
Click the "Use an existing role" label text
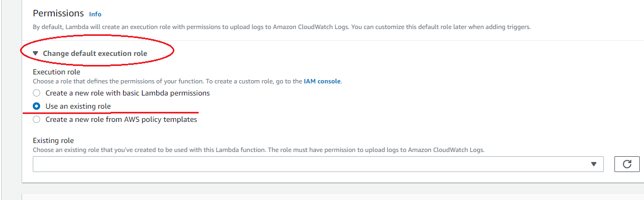pyautogui.click(x=78, y=106)
